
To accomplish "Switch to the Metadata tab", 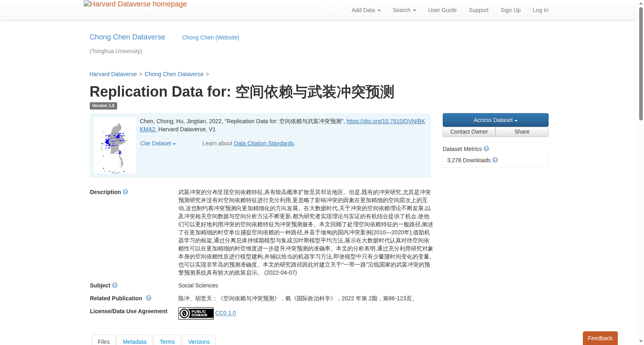I will (134, 341).
